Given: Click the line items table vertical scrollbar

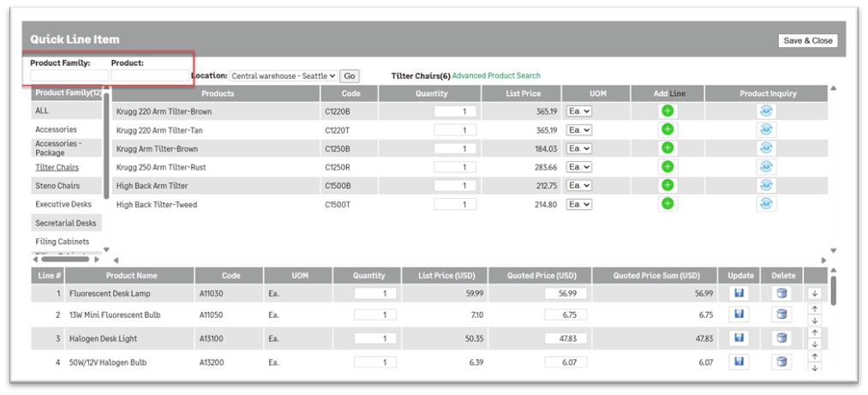Looking at the screenshot, I should tap(833, 290).
